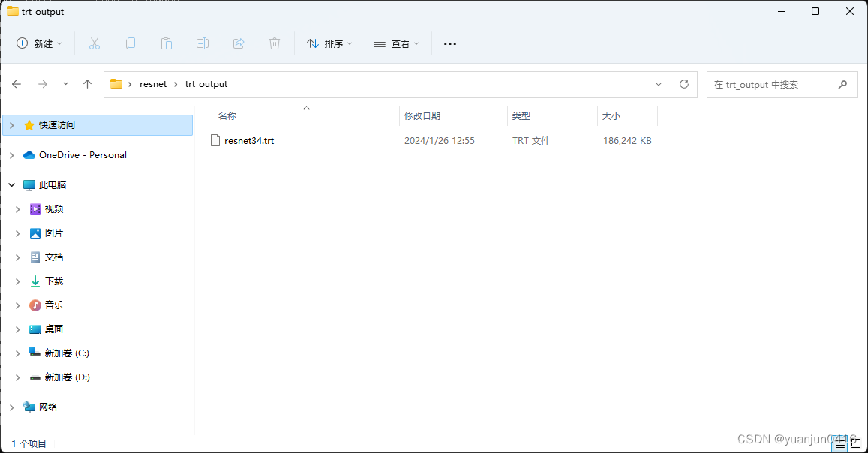868x453 pixels.
Task: Open the ... see more menu
Action: (x=449, y=43)
